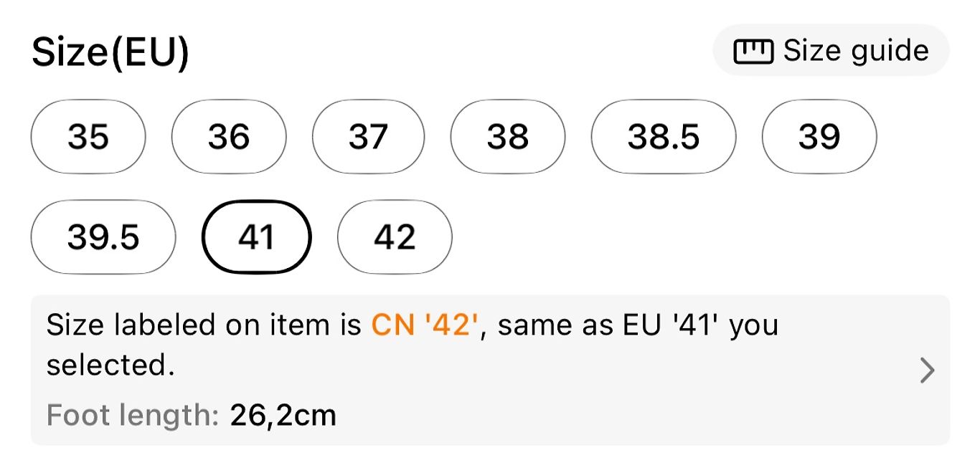Pick size 37

368,136
